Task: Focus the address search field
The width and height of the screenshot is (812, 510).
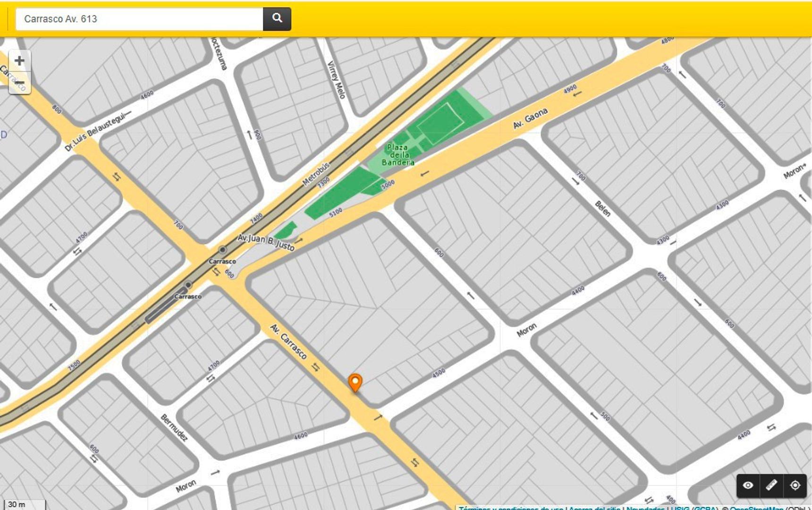Action: (139, 19)
